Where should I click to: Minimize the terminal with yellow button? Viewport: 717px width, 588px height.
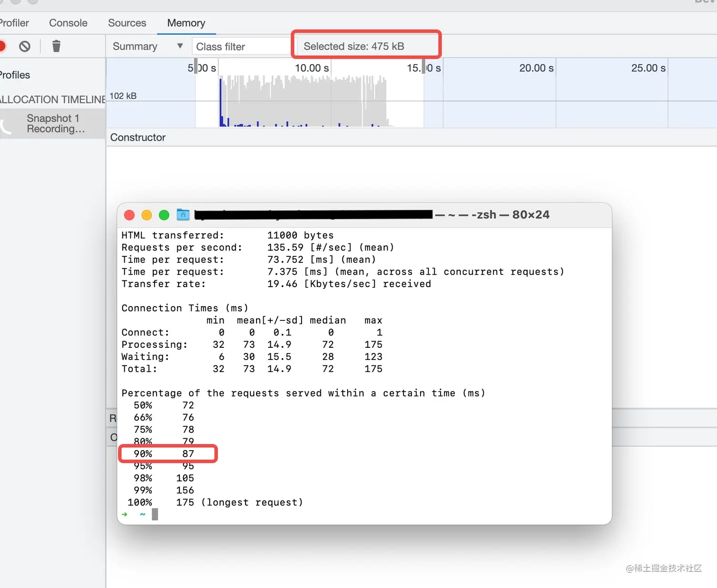tap(147, 215)
